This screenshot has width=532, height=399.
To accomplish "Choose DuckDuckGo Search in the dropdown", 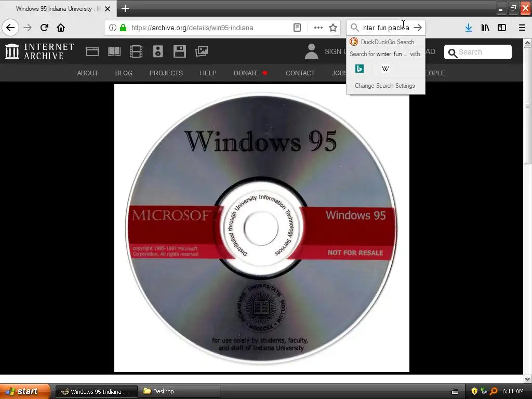I will point(385,42).
